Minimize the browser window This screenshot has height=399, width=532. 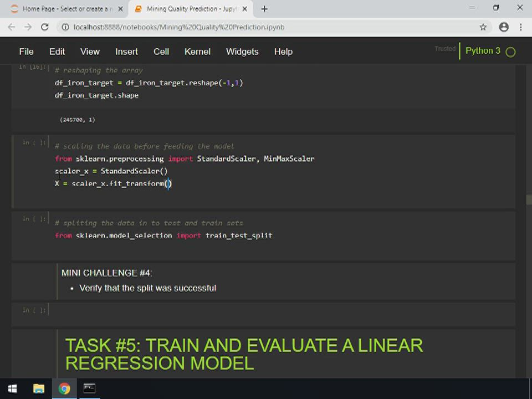point(472,7)
